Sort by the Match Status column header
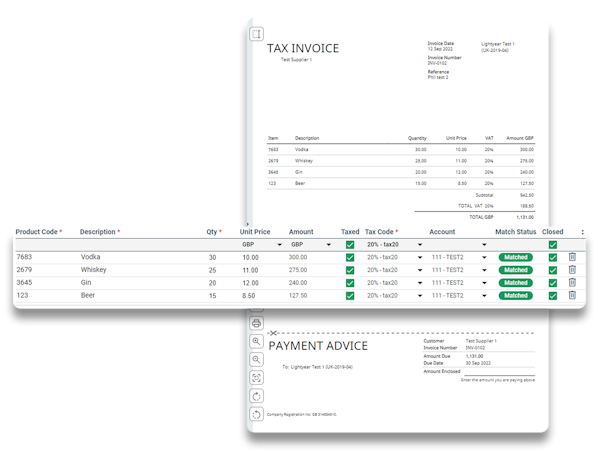 click(x=515, y=232)
